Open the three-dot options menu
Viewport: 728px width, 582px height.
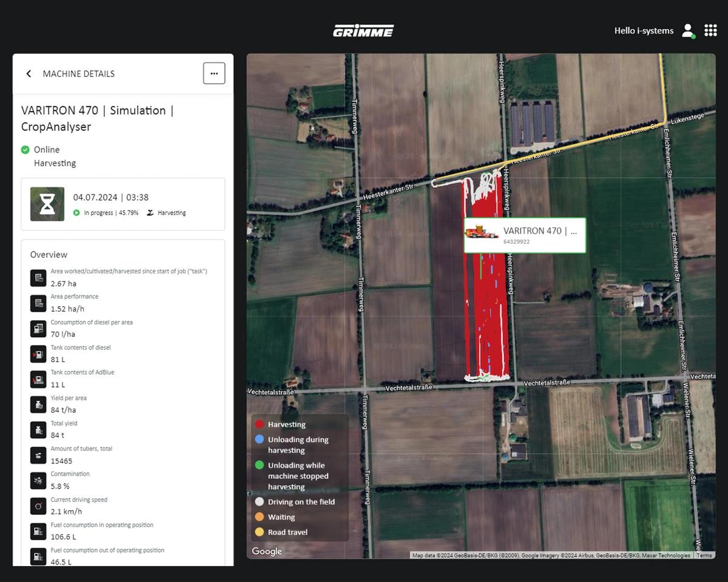coord(214,73)
